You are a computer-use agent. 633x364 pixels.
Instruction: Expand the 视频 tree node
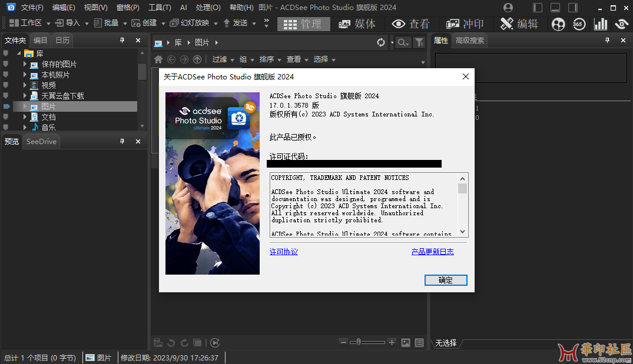coord(25,85)
